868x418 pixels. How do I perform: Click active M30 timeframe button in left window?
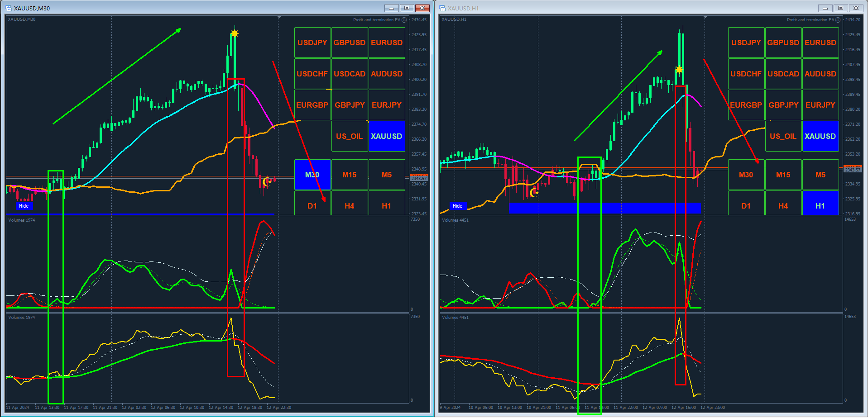[x=312, y=175]
